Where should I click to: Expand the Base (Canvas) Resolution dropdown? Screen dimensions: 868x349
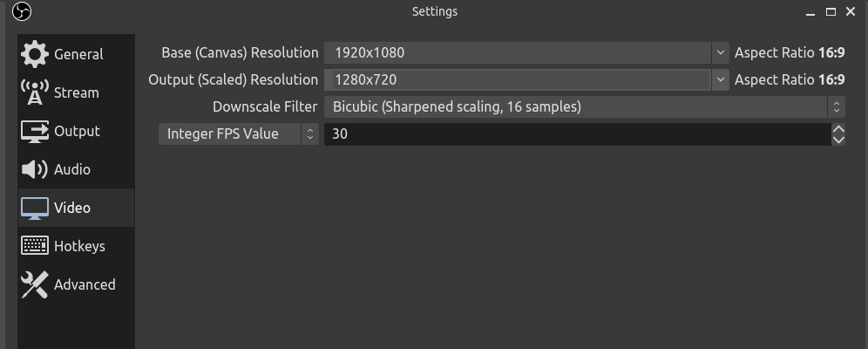(x=721, y=52)
